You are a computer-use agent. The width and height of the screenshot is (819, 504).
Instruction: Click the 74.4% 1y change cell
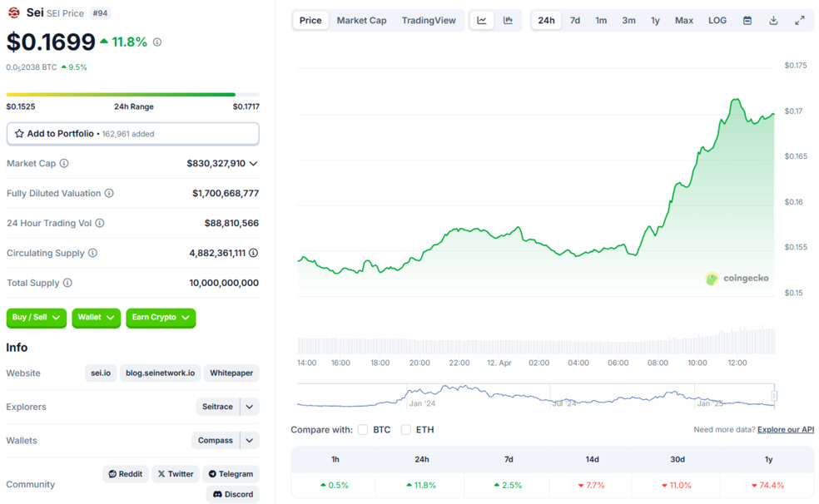pos(767,485)
